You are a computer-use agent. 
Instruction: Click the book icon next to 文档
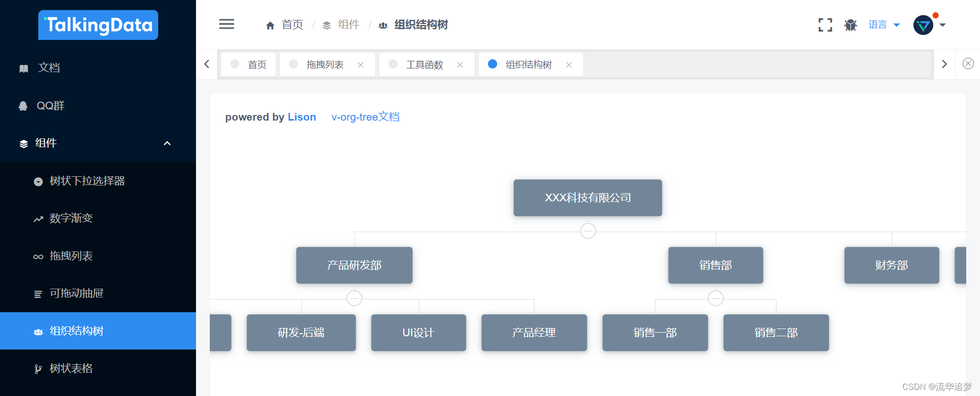click(x=23, y=68)
